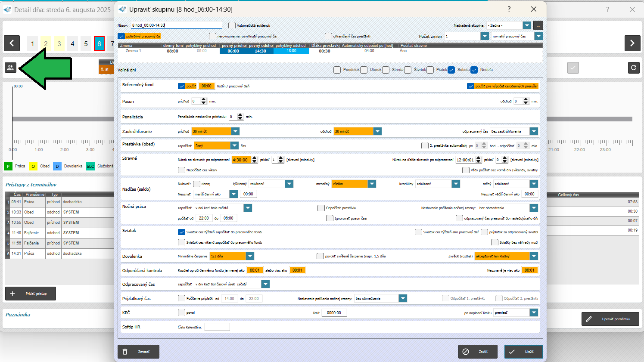
Task: Enable the Pondelok free day checkbox
Action: [337, 70]
